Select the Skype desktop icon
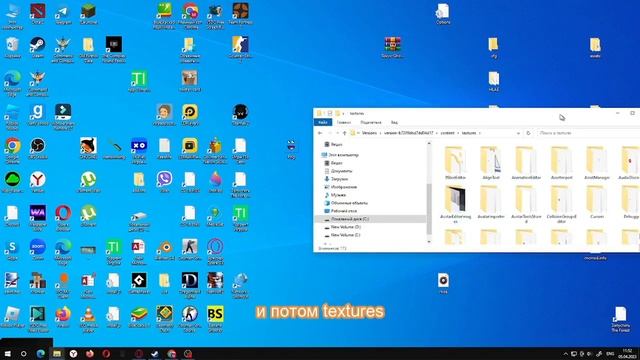The width and height of the screenshot is (640, 360). [x=12, y=249]
